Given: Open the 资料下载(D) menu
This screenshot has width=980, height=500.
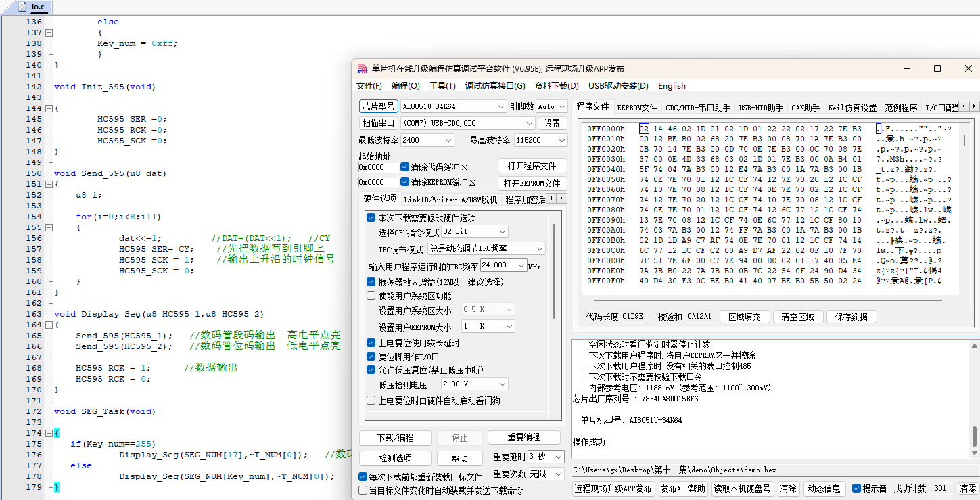Looking at the screenshot, I should tap(557, 86).
